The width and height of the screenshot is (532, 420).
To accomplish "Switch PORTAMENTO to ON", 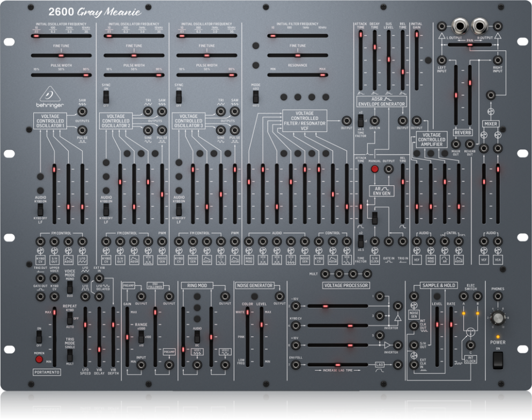I will pos(39,332).
